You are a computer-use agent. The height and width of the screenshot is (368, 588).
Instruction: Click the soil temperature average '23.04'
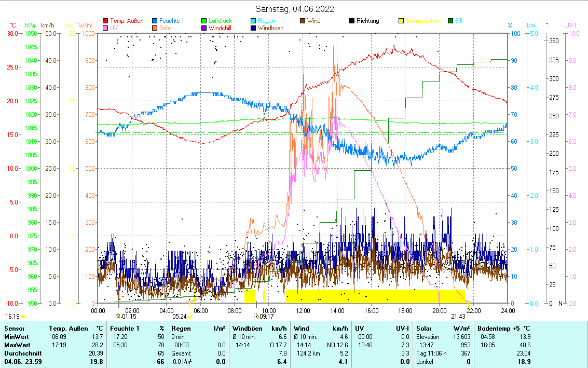[524, 353]
